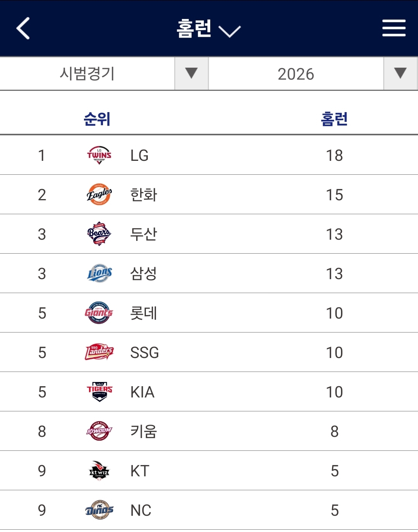The width and height of the screenshot is (418, 532).
Task: Select the 한화 team name
Action: point(144,195)
